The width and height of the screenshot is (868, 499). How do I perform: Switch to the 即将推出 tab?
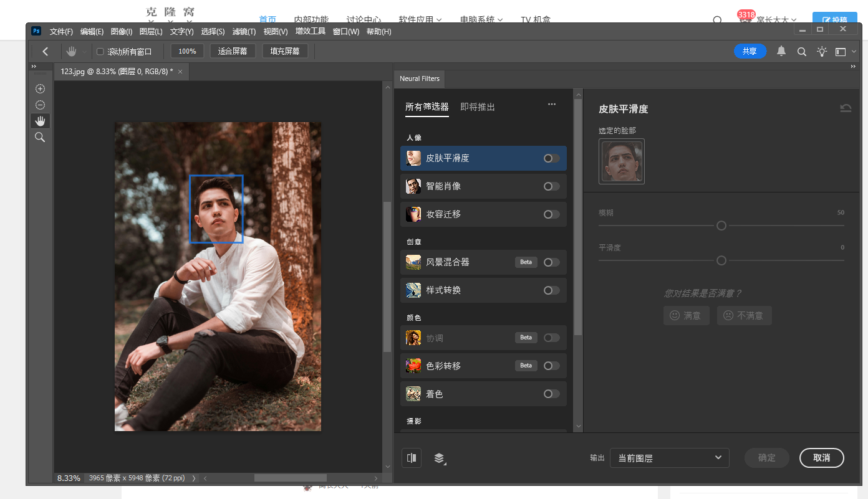pos(478,107)
